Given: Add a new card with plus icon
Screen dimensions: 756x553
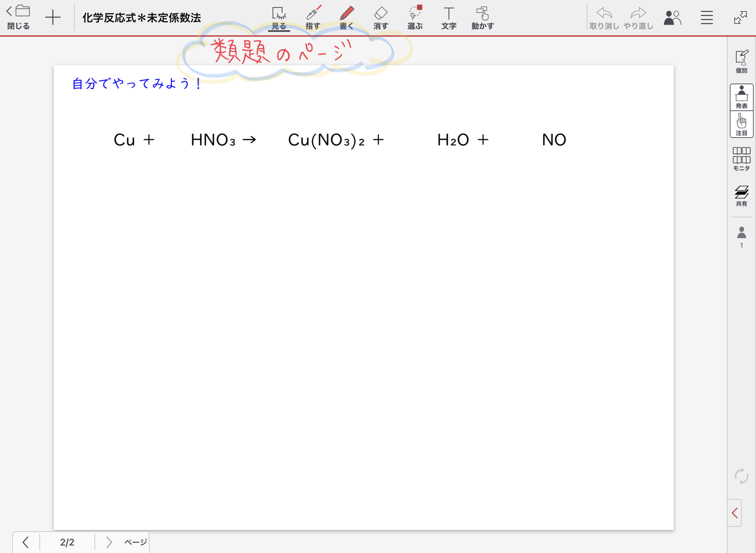Looking at the screenshot, I should tap(53, 18).
